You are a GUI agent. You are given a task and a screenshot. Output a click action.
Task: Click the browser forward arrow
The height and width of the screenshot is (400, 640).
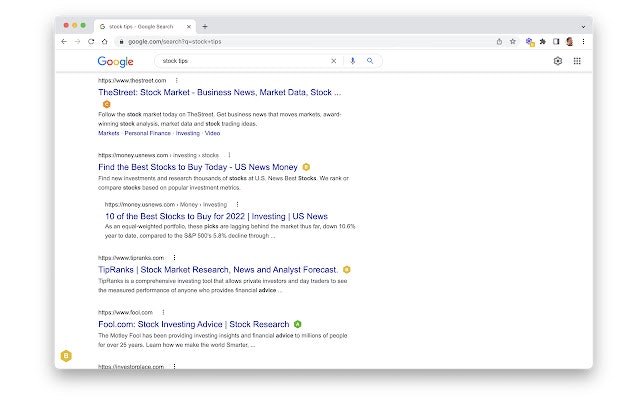pyautogui.click(x=77, y=42)
